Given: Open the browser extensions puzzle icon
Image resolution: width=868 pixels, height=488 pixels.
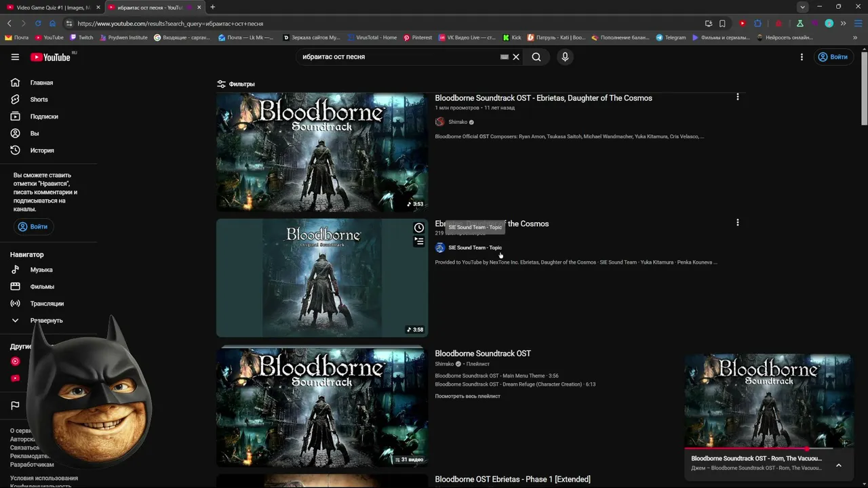Looking at the screenshot, I should tap(758, 24).
